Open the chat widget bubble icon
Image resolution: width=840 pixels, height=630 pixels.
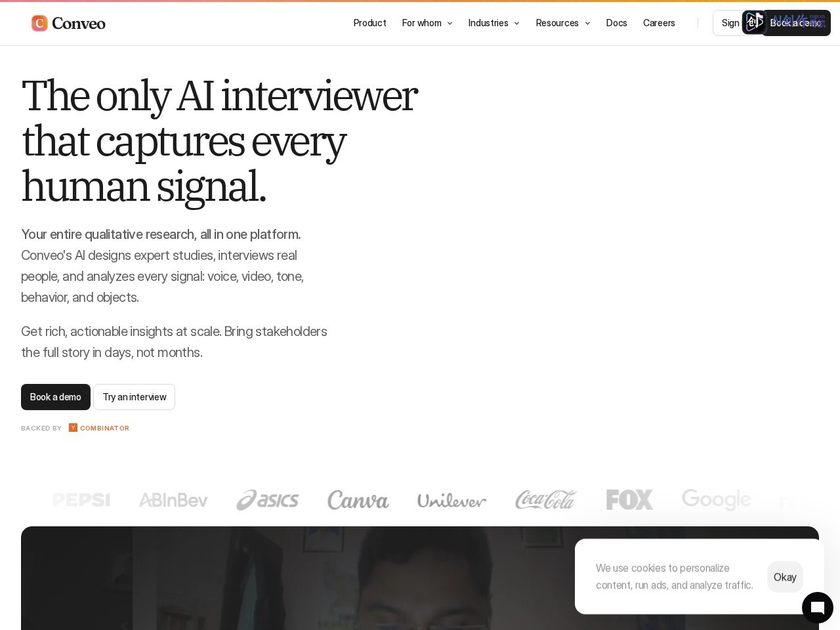pos(818,608)
